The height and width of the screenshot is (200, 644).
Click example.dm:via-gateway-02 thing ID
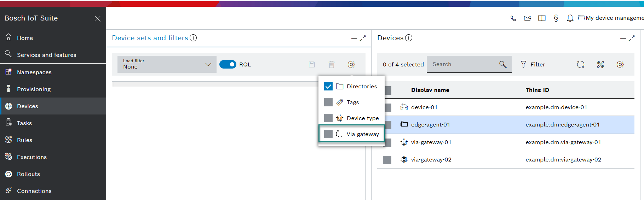click(x=563, y=160)
